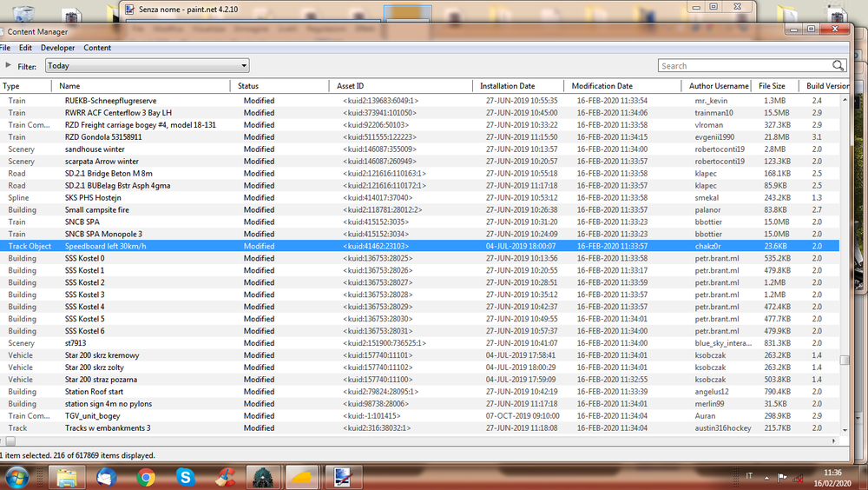Switch to paint.net taskbar icon
This screenshot has width=868, height=490.
click(x=343, y=477)
